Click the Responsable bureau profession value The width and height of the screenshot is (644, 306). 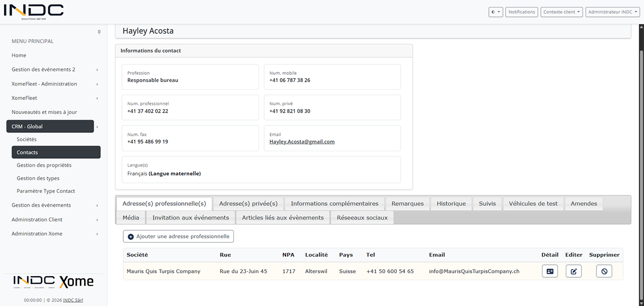pyautogui.click(x=153, y=80)
